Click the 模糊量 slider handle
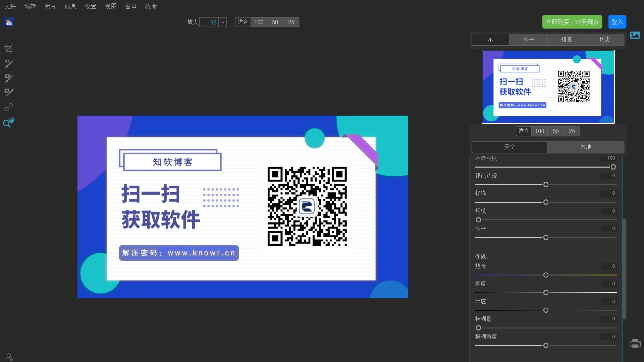The height and width of the screenshot is (362, 644). tap(479, 328)
